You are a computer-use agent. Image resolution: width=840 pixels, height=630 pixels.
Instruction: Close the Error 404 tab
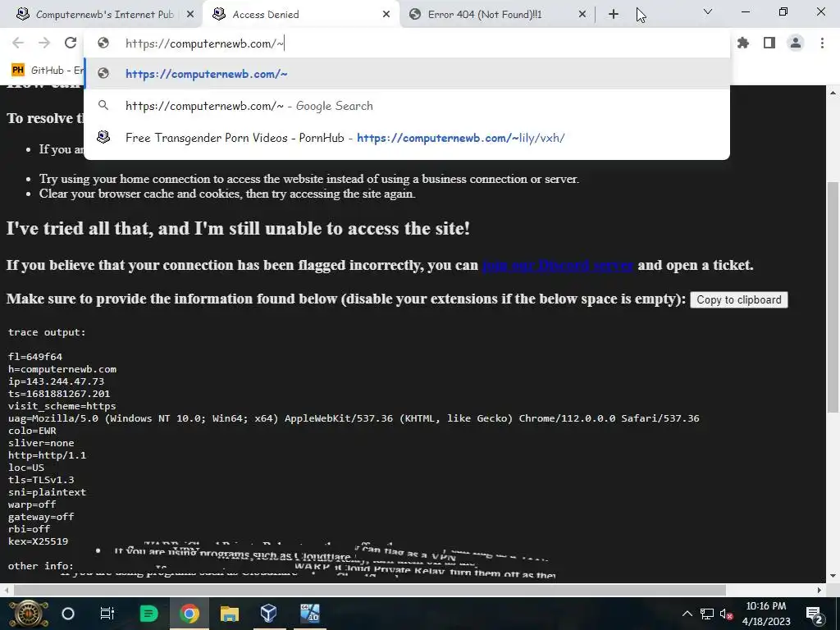582,15
